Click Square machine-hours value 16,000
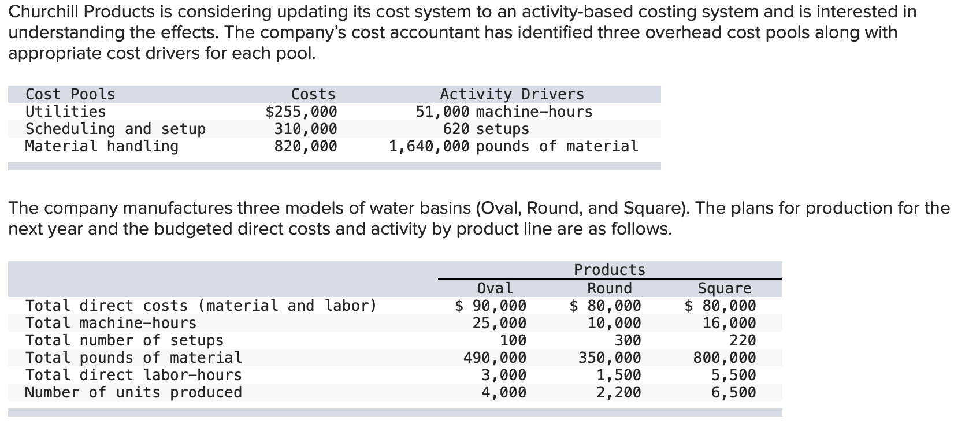Screen dimensions: 980x431 (x=729, y=323)
